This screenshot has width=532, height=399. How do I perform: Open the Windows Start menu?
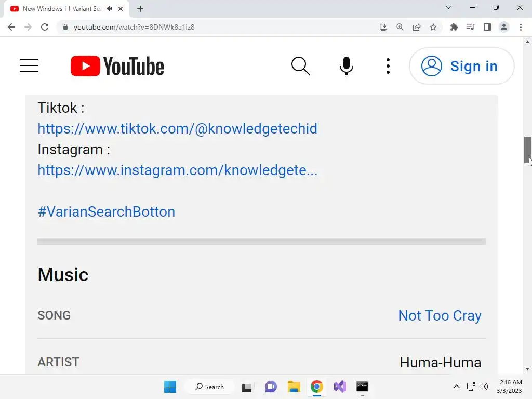point(170,387)
